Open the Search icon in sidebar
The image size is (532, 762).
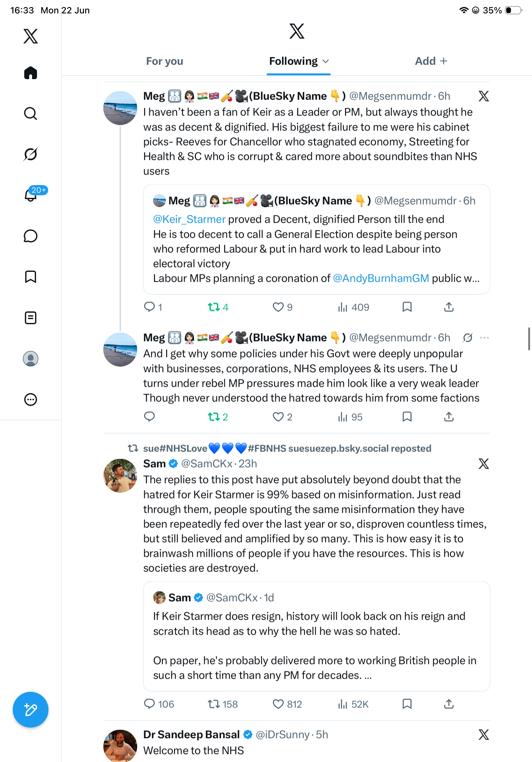coord(31,114)
